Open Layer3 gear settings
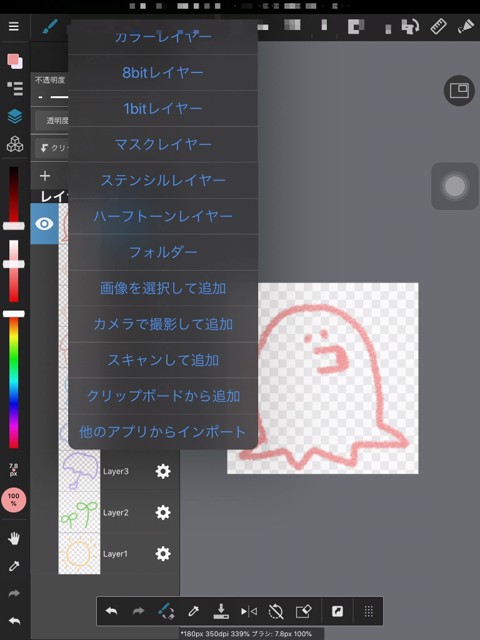The height and width of the screenshot is (640, 480). 163,471
